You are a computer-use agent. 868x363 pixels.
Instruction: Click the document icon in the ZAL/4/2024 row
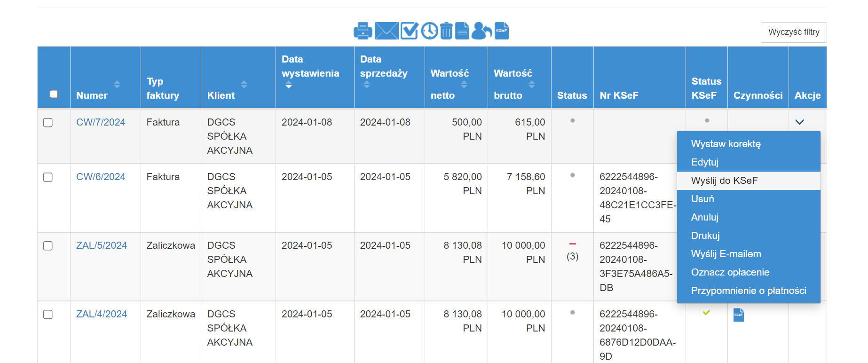coord(738,315)
